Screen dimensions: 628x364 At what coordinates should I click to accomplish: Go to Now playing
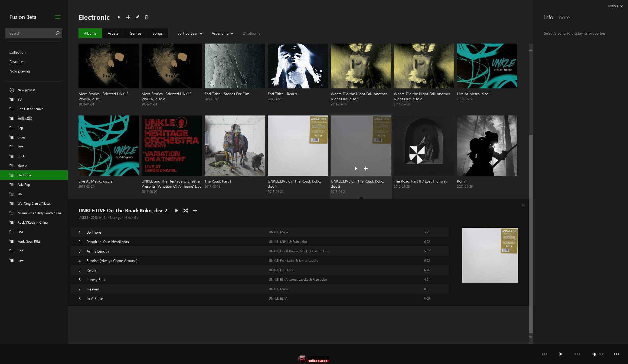20,71
